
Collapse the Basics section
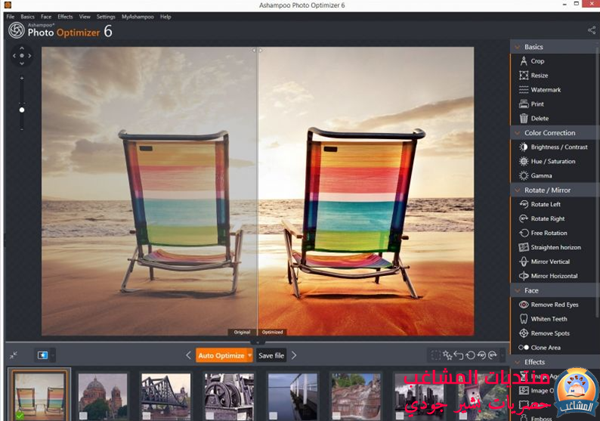(516, 47)
